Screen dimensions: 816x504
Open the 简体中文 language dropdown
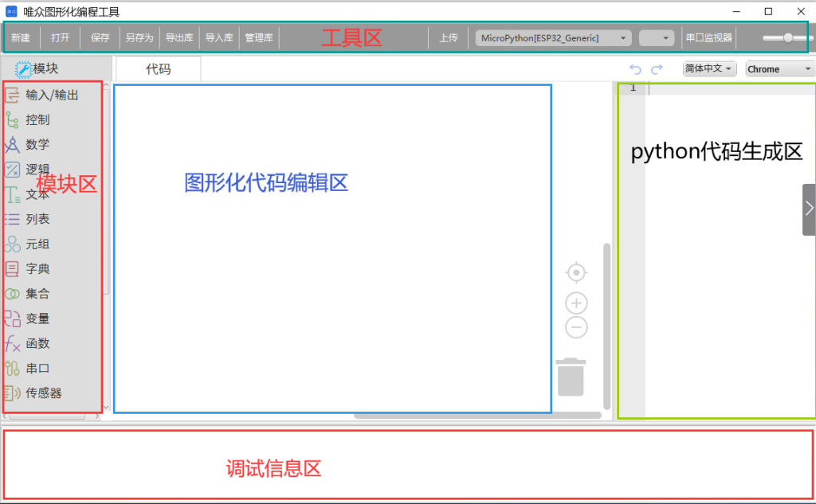point(709,69)
